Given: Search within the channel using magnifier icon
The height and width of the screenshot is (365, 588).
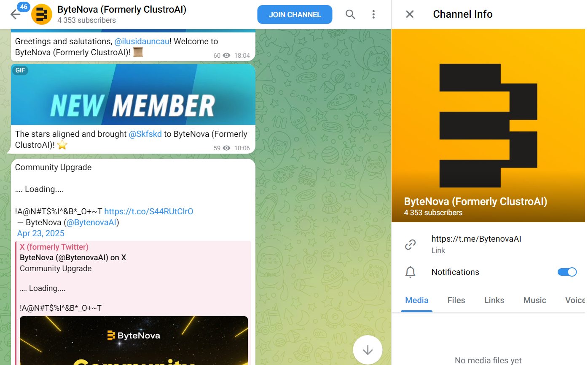Looking at the screenshot, I should (350, 14).
